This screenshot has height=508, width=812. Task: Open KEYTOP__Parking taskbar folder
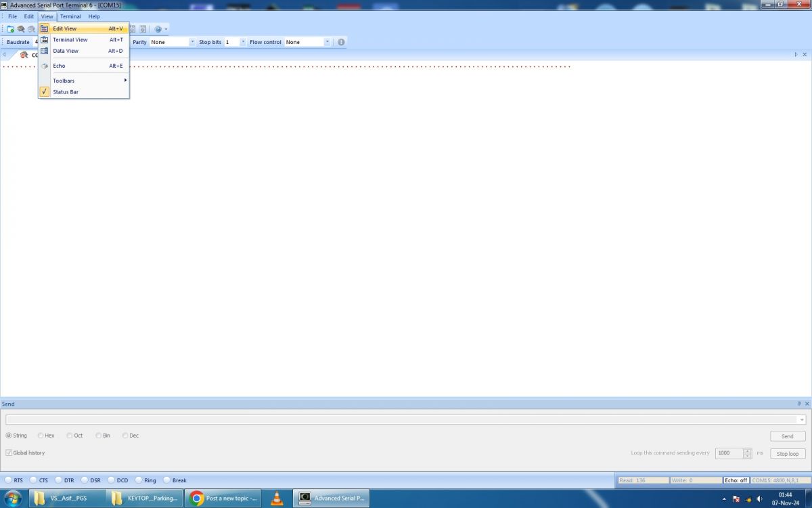point(145,499)
